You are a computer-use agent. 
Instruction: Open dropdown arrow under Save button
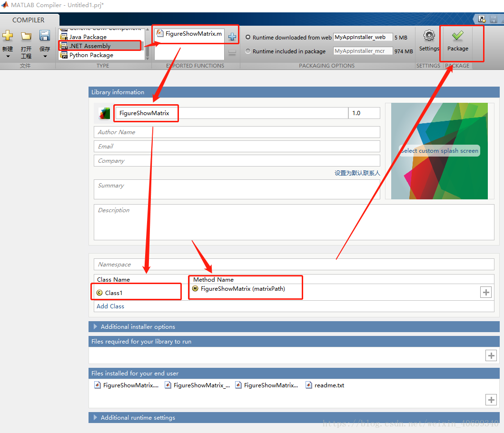point(45,57)
